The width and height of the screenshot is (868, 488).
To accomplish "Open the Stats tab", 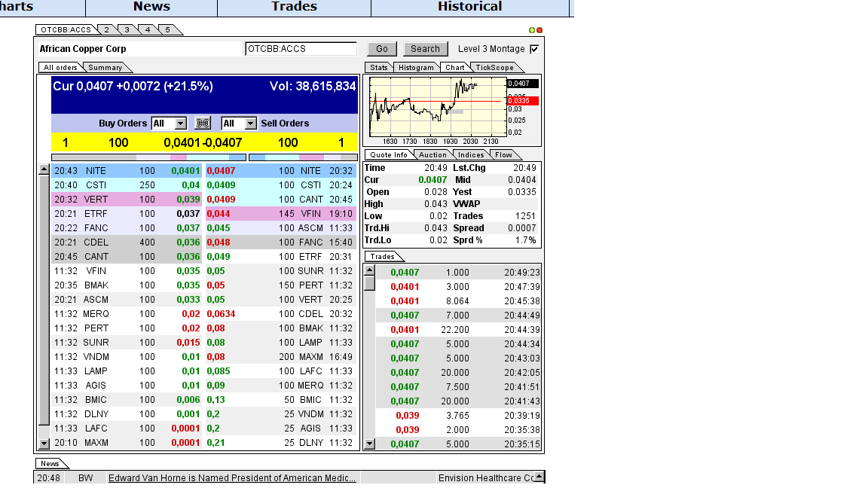I will point(379,68).
